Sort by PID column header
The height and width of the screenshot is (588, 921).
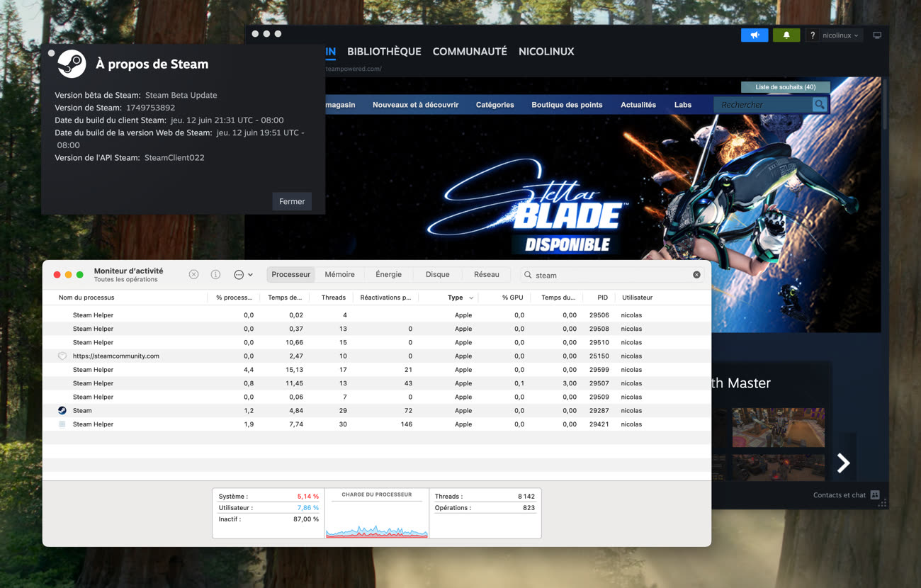(x=602, y=298)
